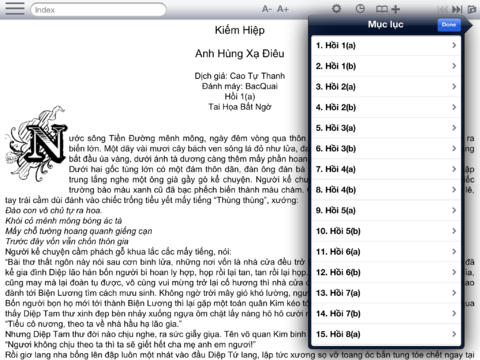Viewport: 480px width, 360px height.
Task: Open the brightness settings icon
Action: click(337, 9)
